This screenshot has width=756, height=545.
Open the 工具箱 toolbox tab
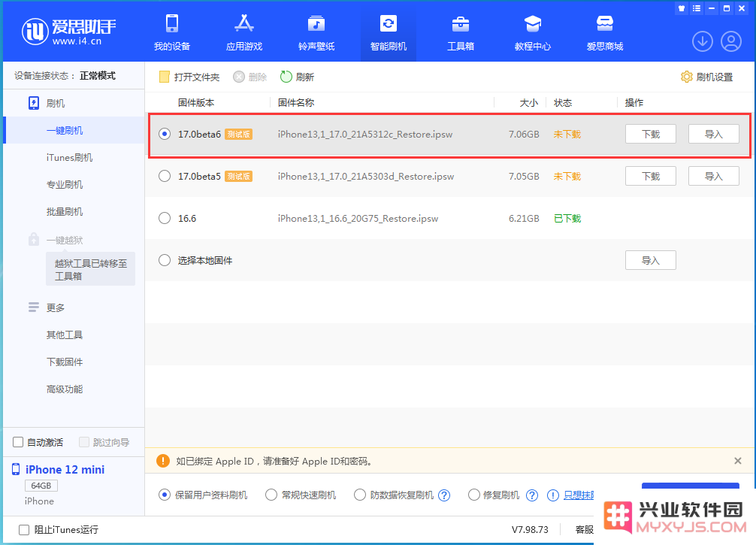[461, 32]
